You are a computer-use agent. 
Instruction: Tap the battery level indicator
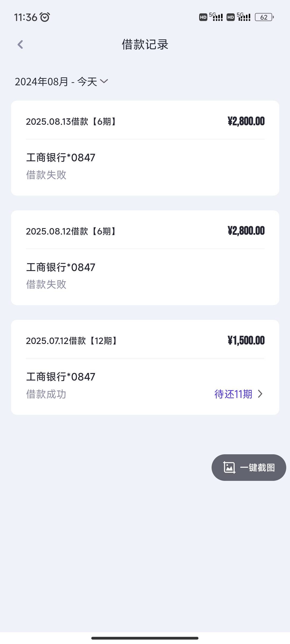point(264,17)
